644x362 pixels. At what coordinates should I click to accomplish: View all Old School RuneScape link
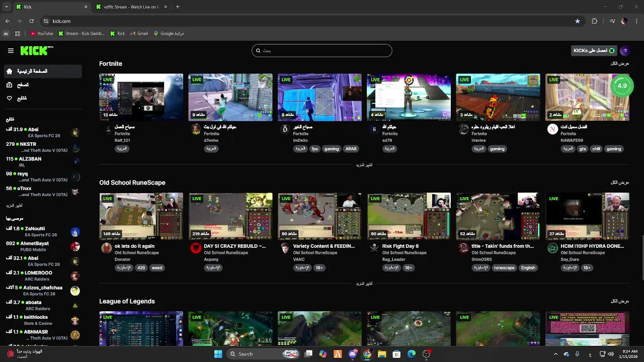tap(620, 183)
